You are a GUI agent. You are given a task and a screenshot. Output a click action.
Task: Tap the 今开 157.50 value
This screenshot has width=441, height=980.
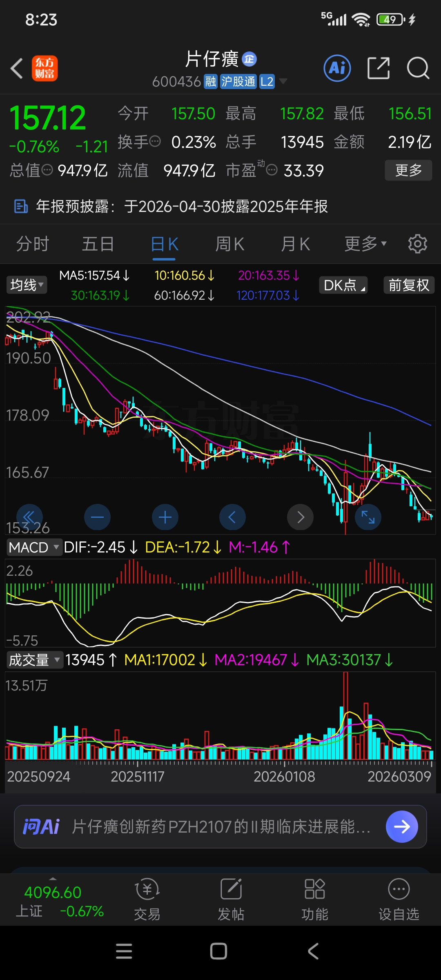point(193,114)
